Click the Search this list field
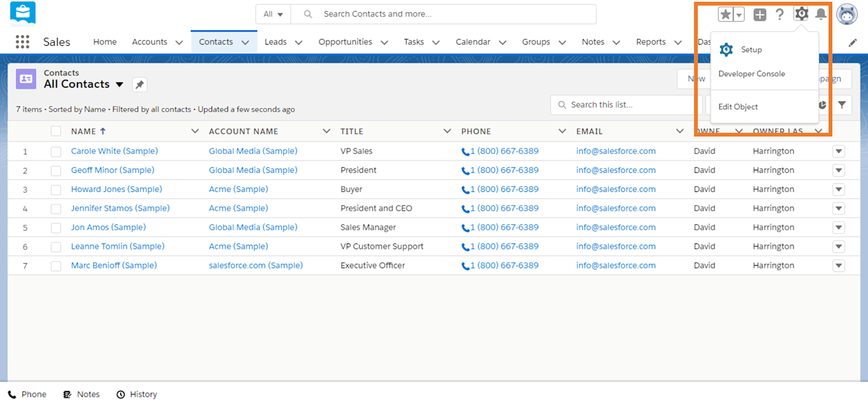 pos(626,105)
